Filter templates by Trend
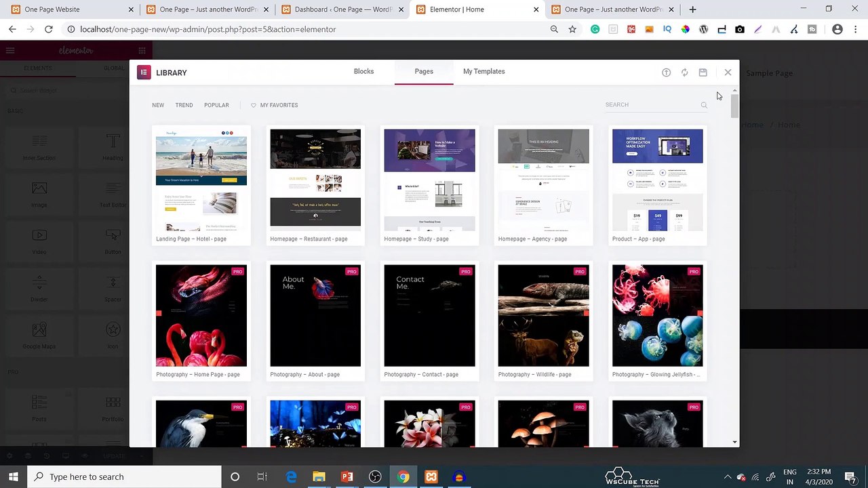Image resolution: width=868 pixels, height=488 pixels. coord(184,105)
